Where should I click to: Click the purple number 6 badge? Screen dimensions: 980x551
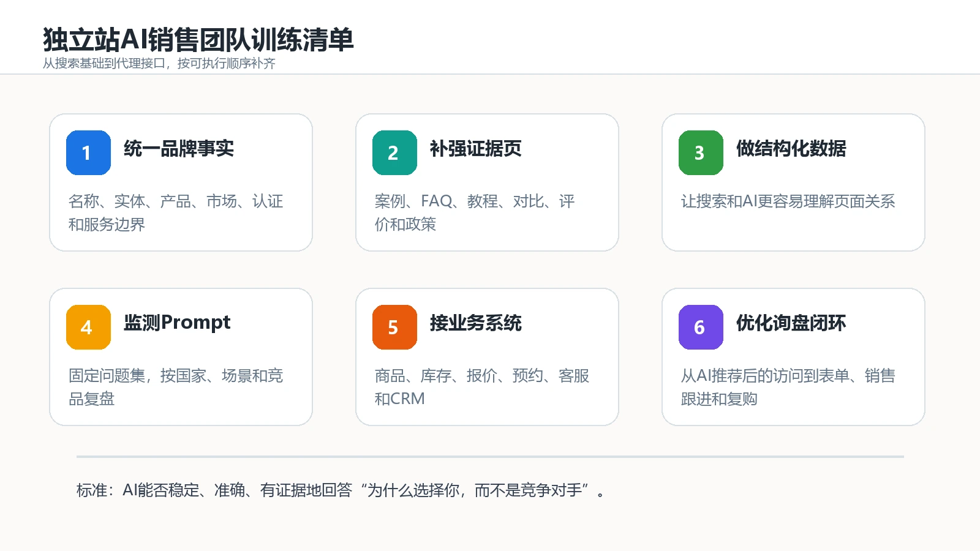click(701, 327)
